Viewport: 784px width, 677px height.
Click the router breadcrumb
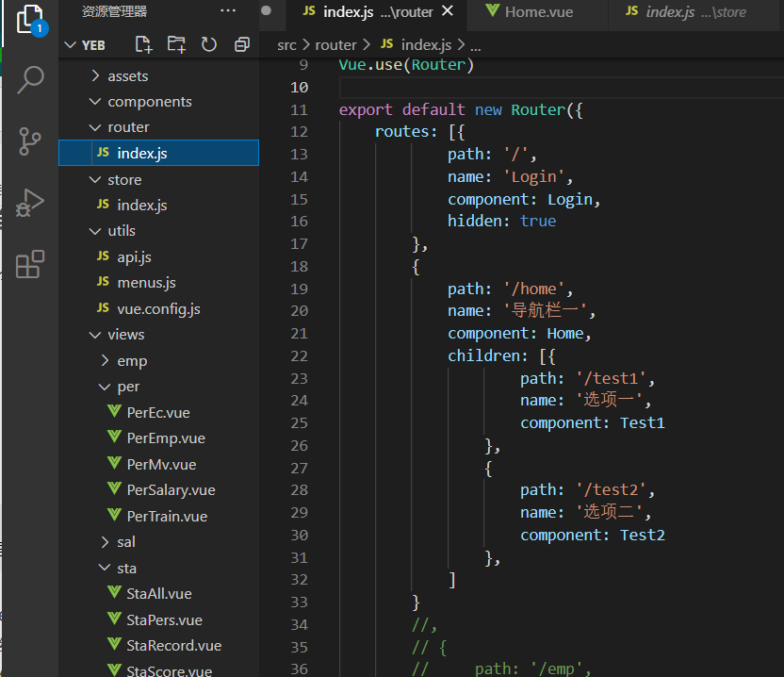pyautogui.click(x=335, y=45)
